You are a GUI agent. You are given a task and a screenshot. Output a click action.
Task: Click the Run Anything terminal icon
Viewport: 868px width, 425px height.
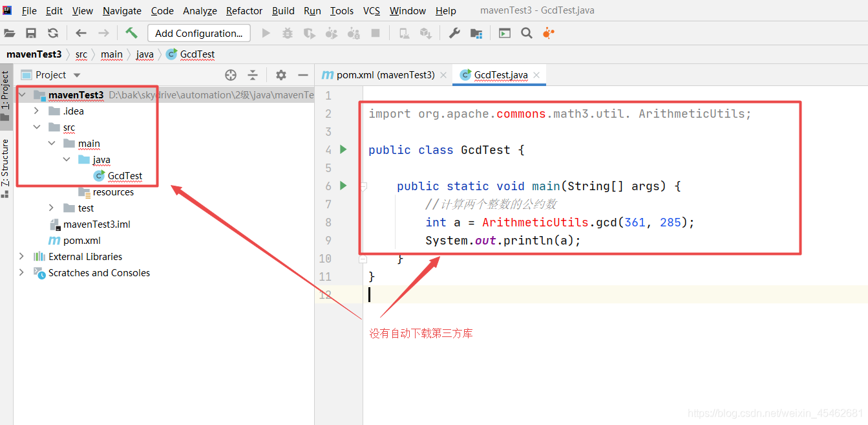505,33
